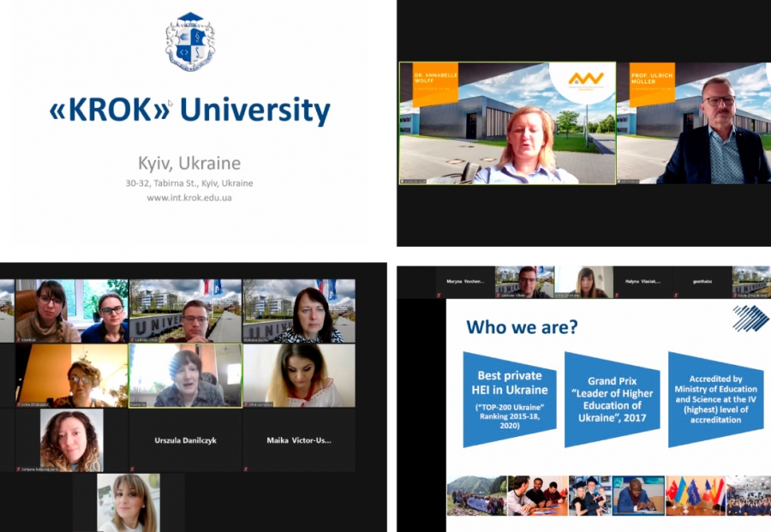Select the "Kyiv, Ukraine" subtitle text

189,163
